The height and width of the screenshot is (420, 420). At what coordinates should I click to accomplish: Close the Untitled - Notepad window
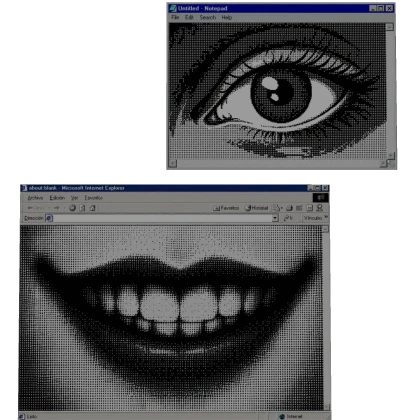click(x=389, y=8)
